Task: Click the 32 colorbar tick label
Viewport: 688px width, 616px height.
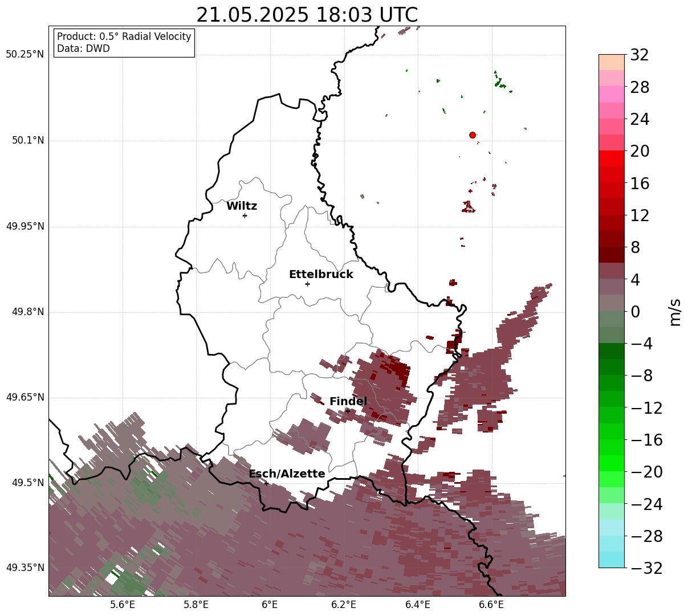Action: pos(640,55)
